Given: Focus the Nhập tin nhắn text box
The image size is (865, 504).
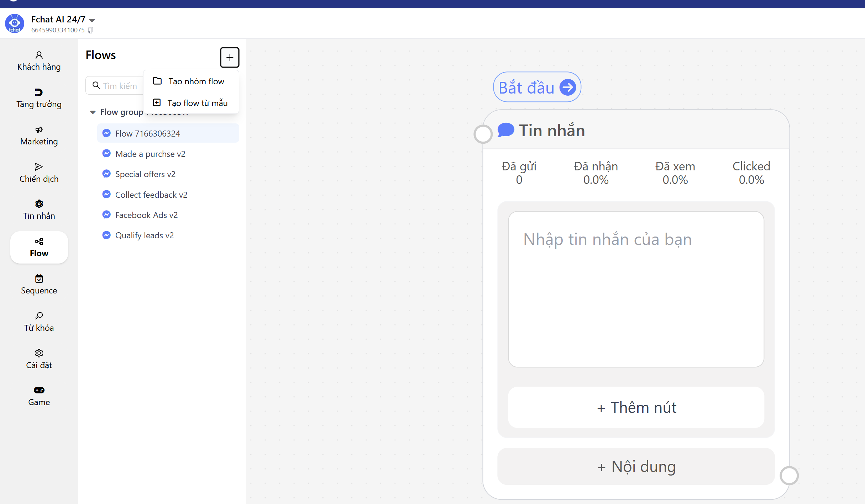Looking at the screenshot, I should coord(636,289).
